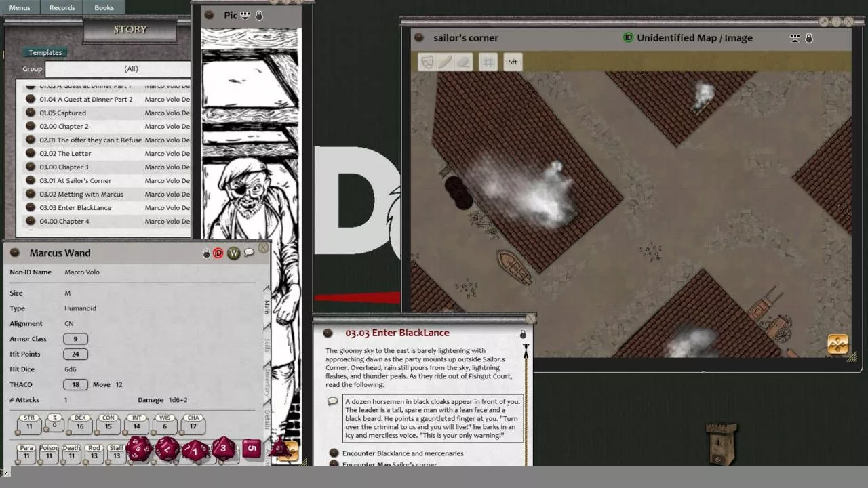Pick up the d10 die showing 1
This screenshot has height=488, width=868.
point(195,449)
